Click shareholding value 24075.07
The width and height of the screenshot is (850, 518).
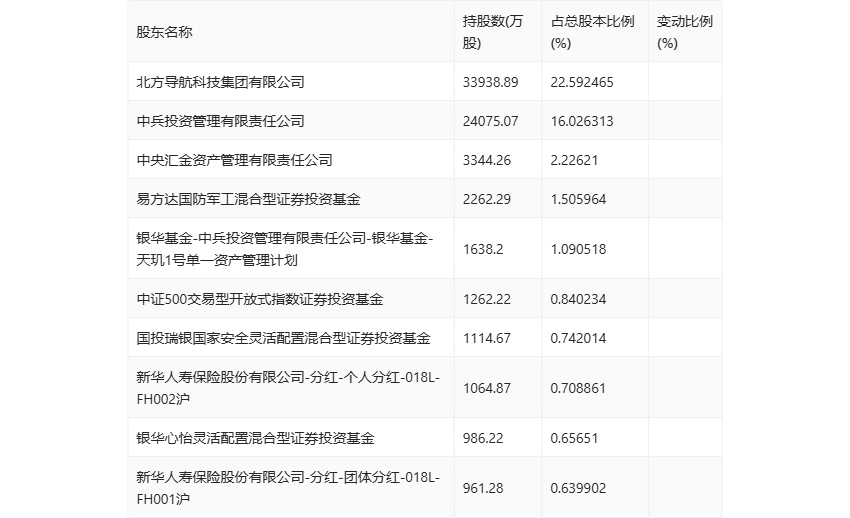pos(491,121)
